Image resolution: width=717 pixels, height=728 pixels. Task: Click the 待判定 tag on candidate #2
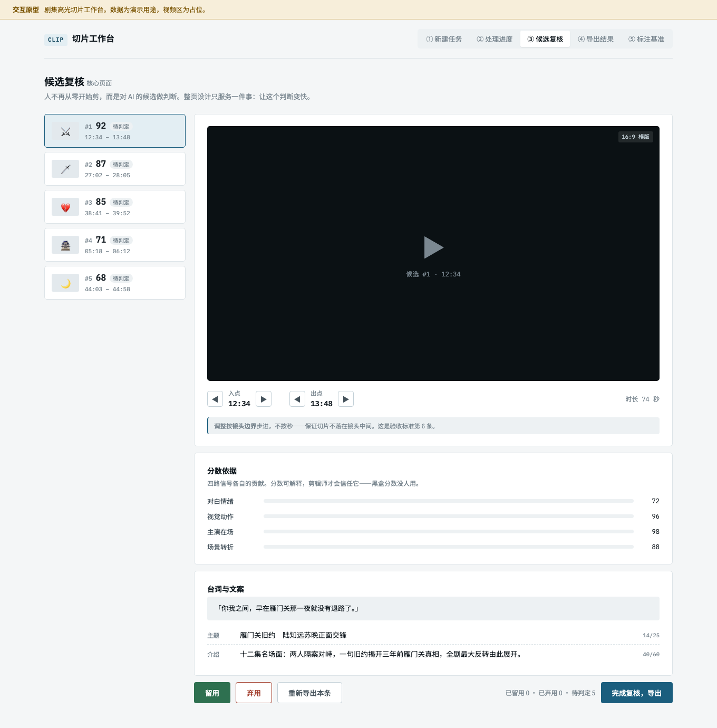pos(121,165)
